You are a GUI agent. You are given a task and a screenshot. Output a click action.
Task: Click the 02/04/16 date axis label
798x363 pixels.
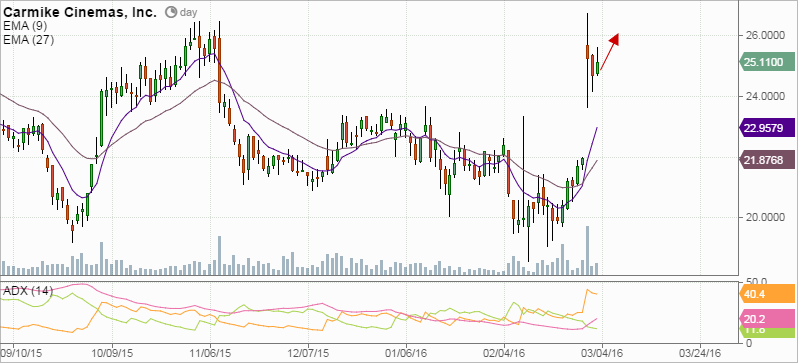point(504,352)
